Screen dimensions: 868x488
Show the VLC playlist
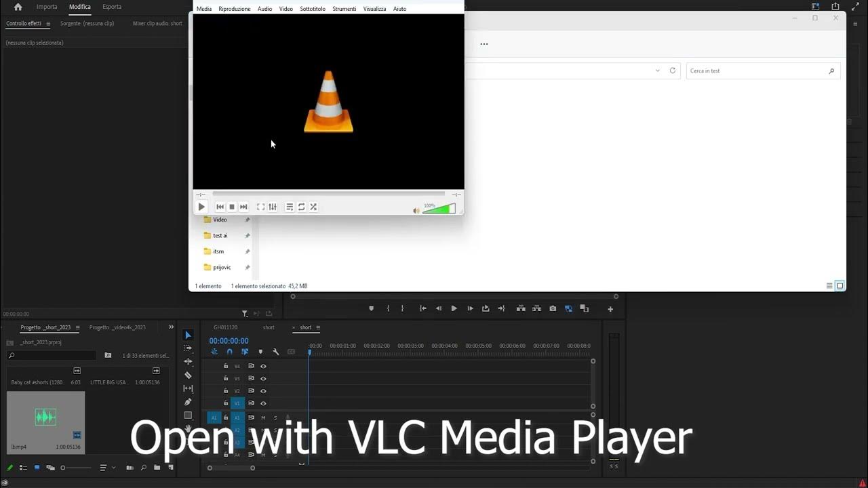pos(290,207)
